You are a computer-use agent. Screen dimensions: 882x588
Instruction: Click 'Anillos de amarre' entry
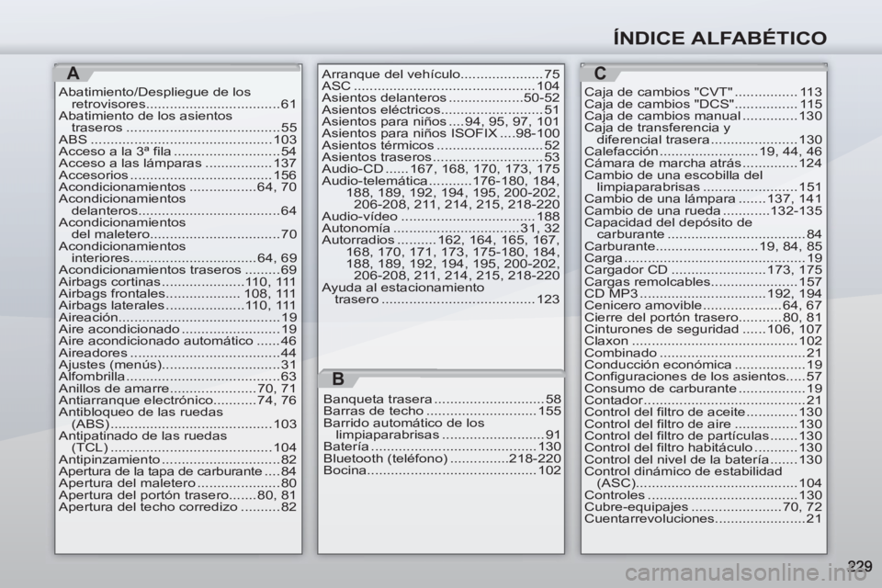pos(177,389)
